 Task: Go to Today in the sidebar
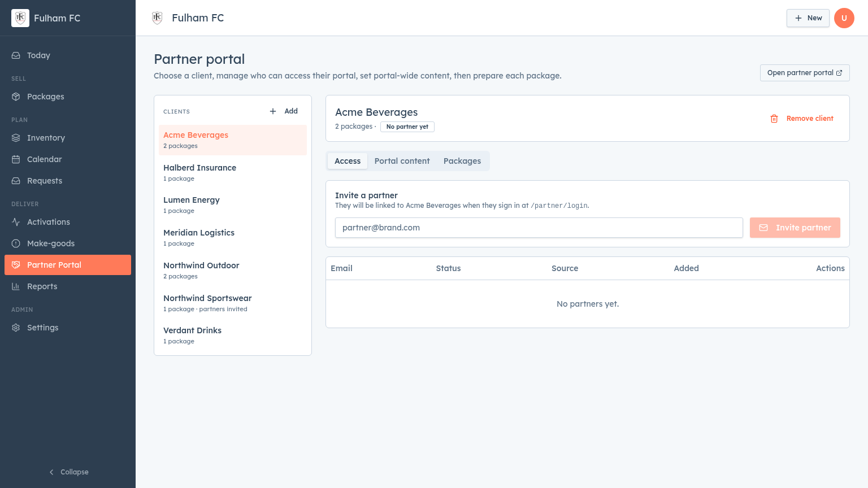[x=68, y=55]
